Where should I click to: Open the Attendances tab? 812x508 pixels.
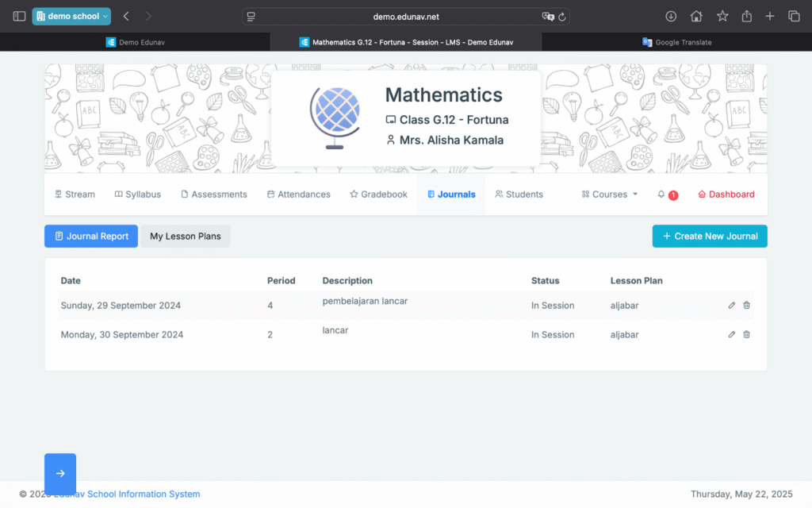click(298, 194)
